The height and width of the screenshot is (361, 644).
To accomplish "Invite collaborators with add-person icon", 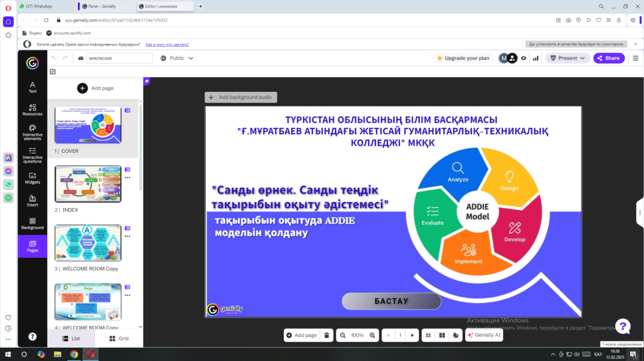I will (512, 58).
